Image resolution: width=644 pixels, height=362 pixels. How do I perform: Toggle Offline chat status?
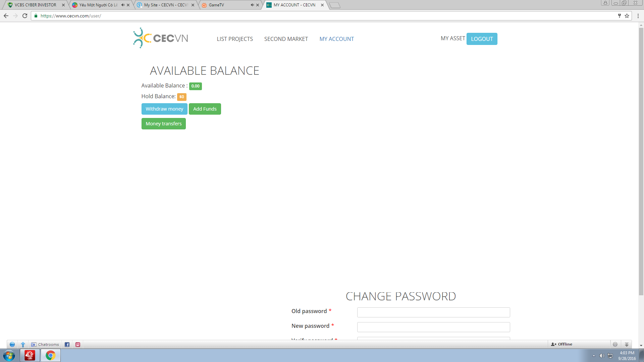click(x=562, y=344)
